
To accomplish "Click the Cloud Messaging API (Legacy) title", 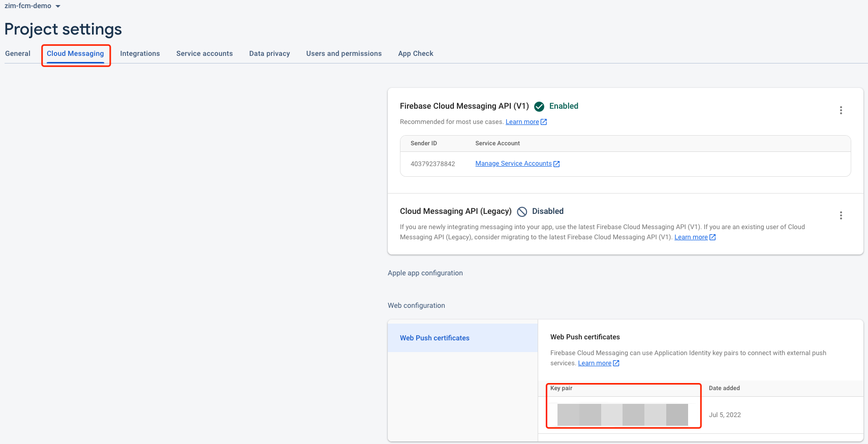I will pos(455,211).
